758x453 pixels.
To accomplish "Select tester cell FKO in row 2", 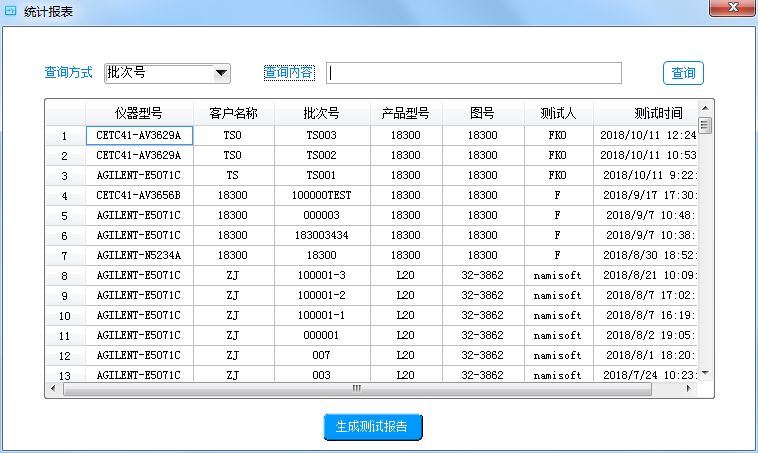I will pos(558,155).
